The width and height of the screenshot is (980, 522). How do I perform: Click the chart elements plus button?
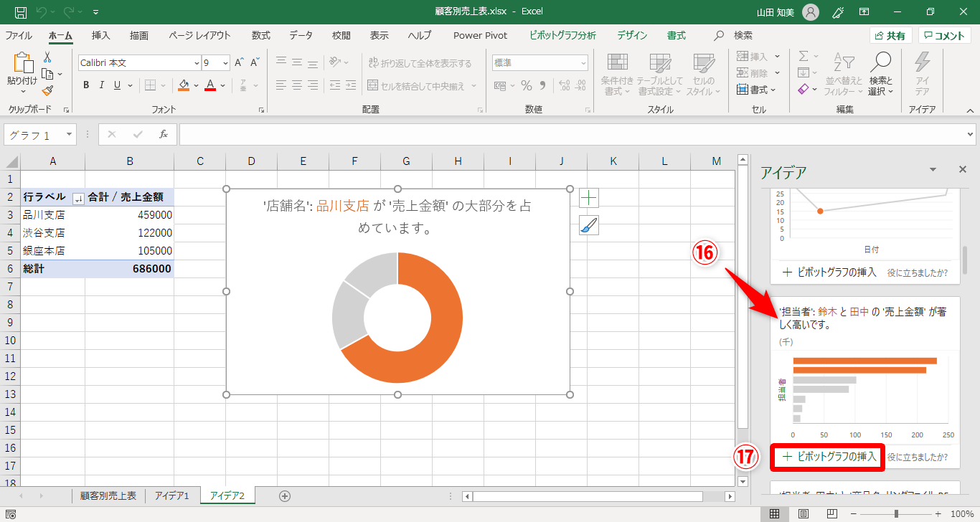[589, 197]
